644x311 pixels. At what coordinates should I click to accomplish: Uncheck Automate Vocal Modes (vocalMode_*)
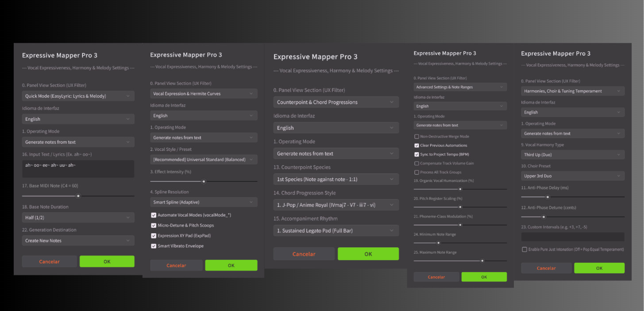[154, 215]
